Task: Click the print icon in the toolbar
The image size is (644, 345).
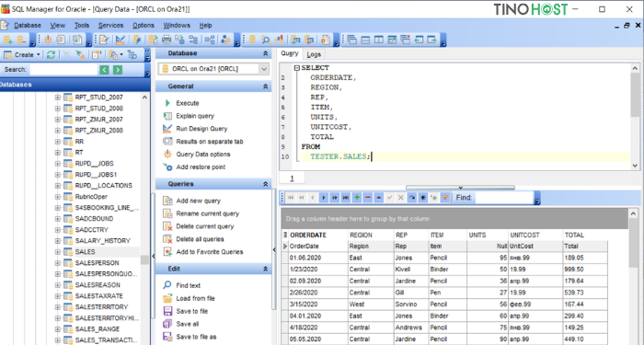Action: 167,40
